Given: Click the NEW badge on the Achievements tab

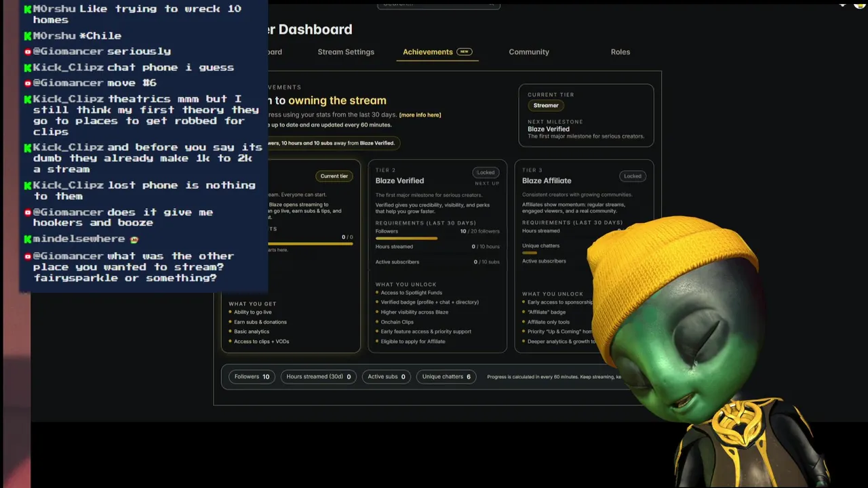Looking at the screenshot, I should point(465,52).
